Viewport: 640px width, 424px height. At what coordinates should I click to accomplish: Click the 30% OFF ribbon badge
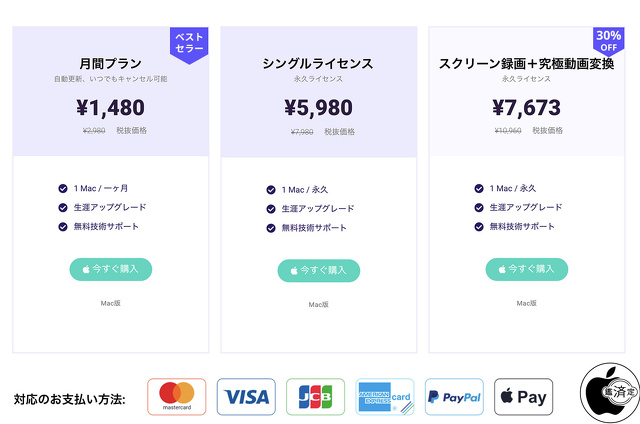[x=608, y=42]
